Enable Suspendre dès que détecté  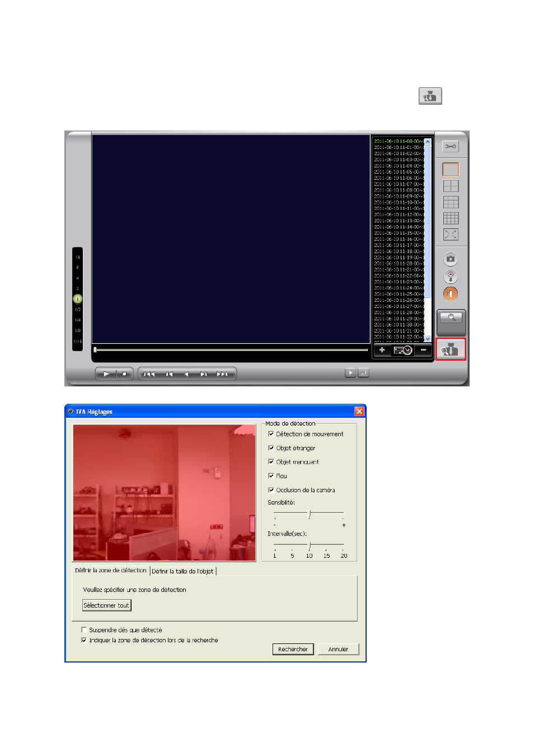pos(84,630)
